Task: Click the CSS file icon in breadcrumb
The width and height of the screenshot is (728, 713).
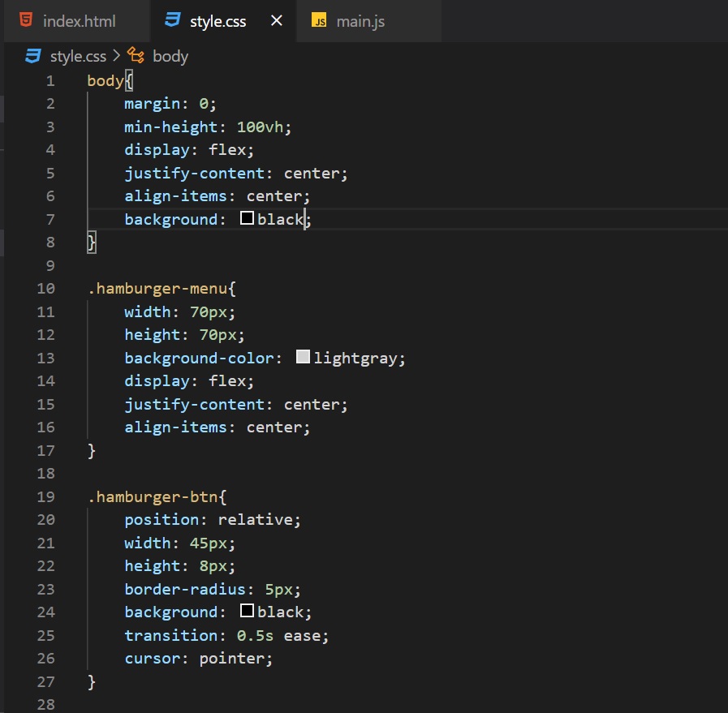Action: click(x=33, y=56)
